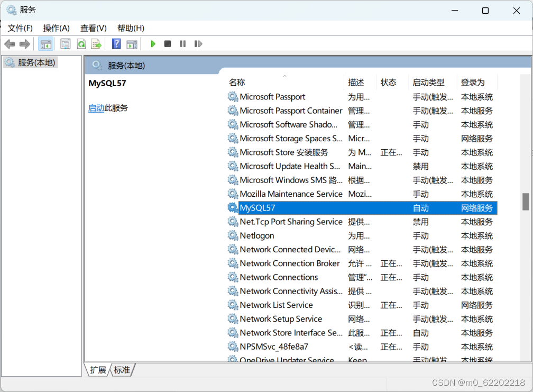Toggle the action pane toolbar icon
This screenshot has height=392, width=533.
132,44
